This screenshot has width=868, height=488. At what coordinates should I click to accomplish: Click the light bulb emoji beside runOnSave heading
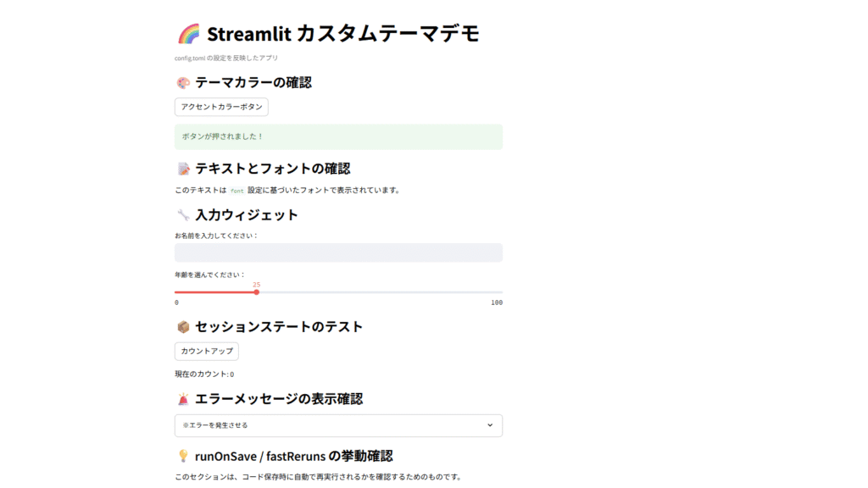pos(183,457)
